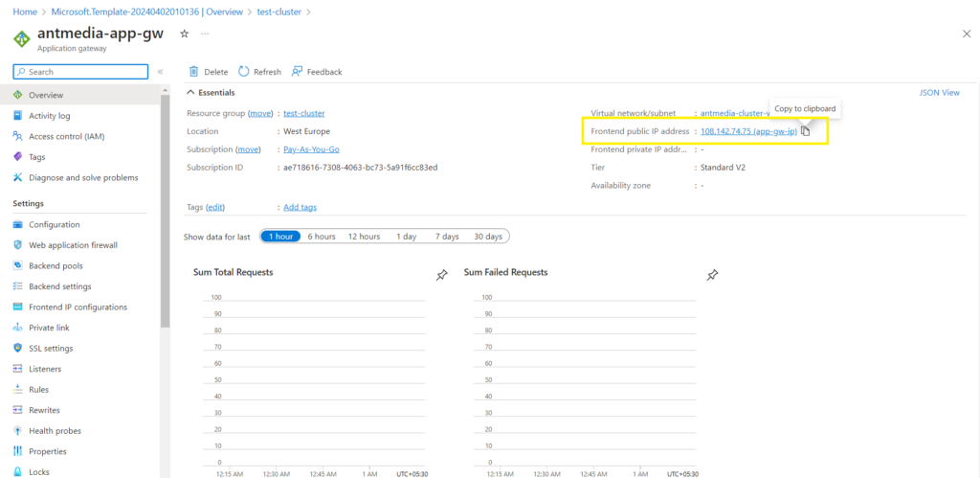Open the Tags sidebar item
The image size is (980, 478).
point(37,157)
